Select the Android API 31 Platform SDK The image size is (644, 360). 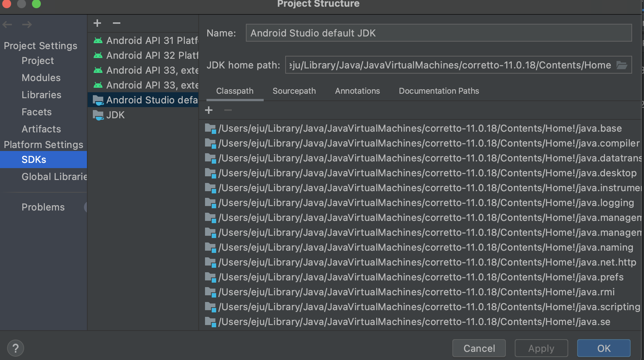click(143, 41)
